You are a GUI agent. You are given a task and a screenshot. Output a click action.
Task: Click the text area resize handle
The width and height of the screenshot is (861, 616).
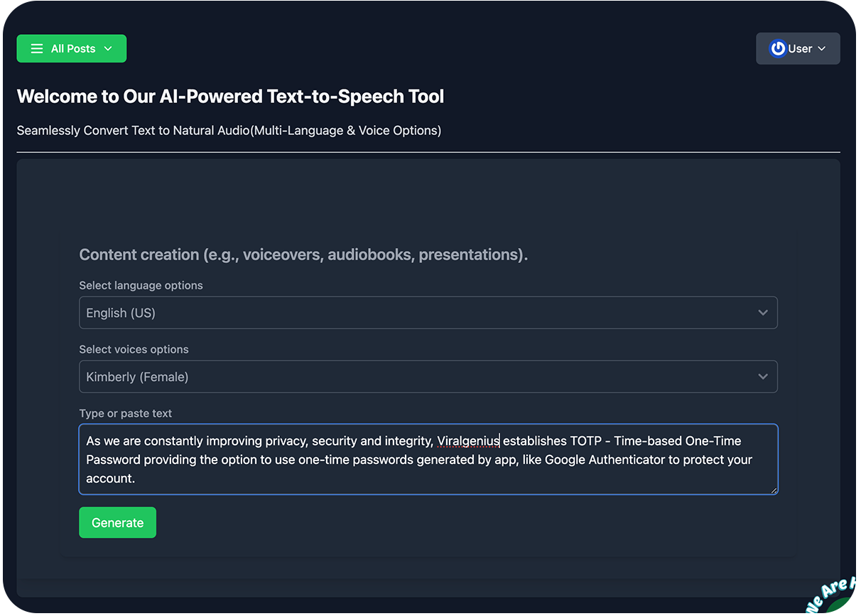773,489
